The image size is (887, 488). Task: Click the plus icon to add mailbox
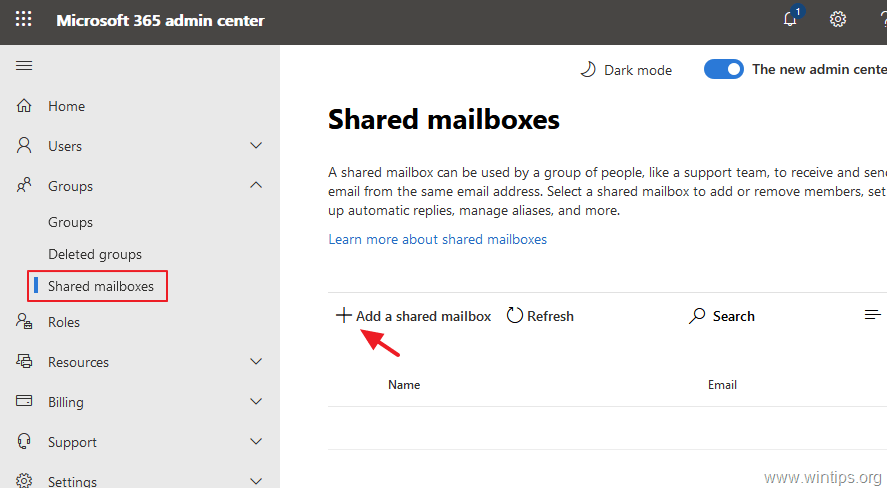coord(343,315)
